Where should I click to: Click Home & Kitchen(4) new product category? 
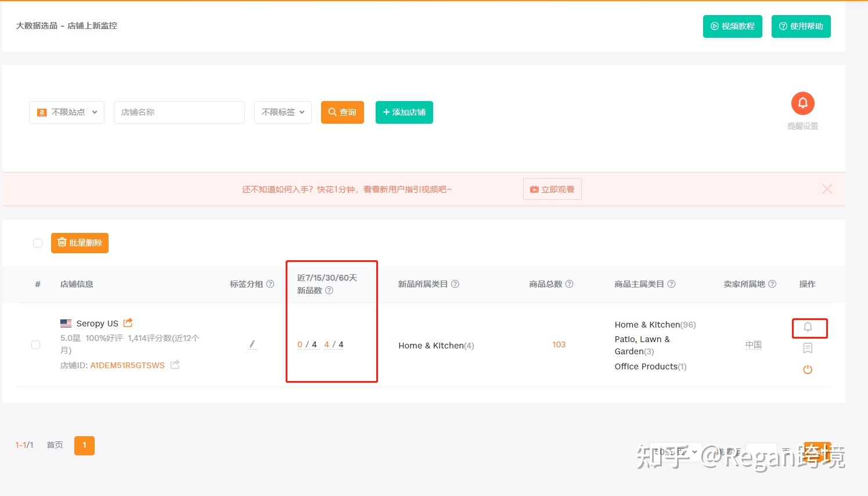436,346
